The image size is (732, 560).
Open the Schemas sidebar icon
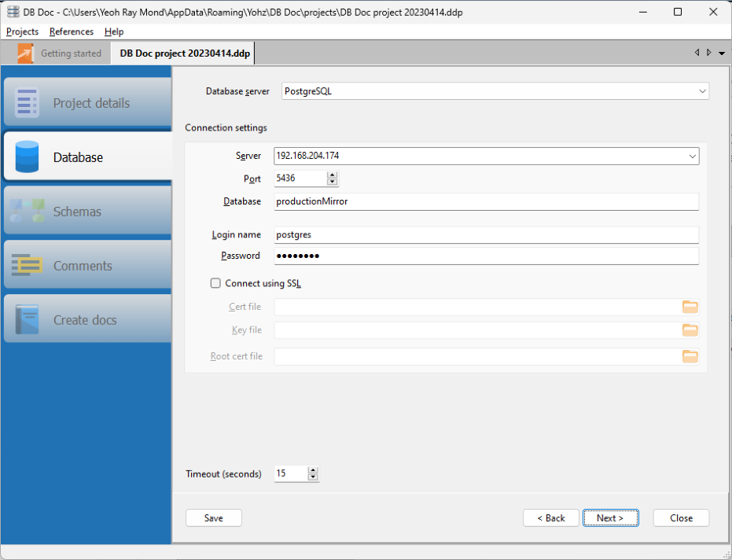28,212
